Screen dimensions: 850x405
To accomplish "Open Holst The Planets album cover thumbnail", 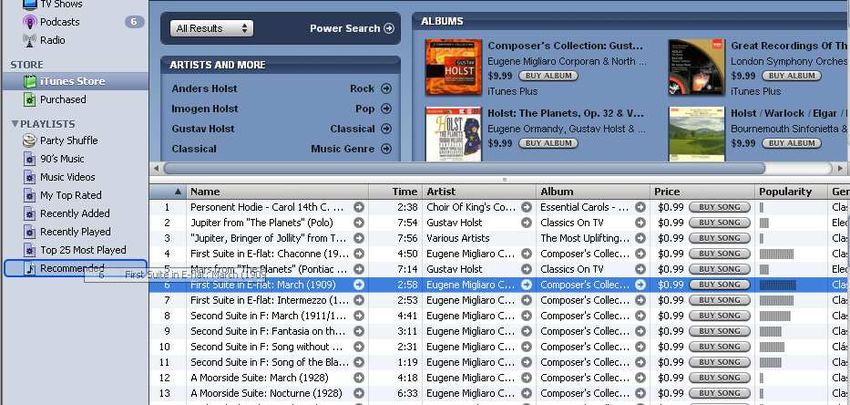I will point(454,134).
